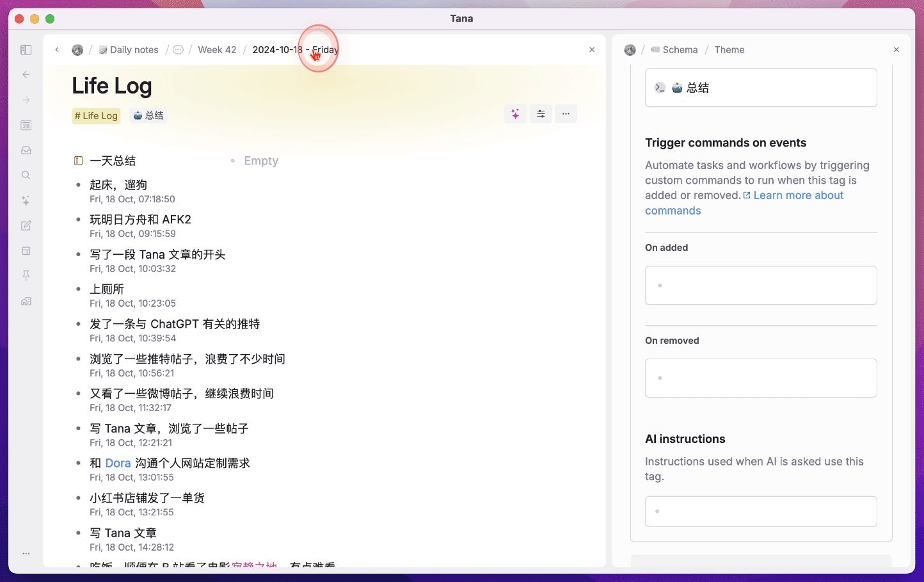
Task: Open the workspace home icon in sidebar
Action: click(x=26, y=301)
